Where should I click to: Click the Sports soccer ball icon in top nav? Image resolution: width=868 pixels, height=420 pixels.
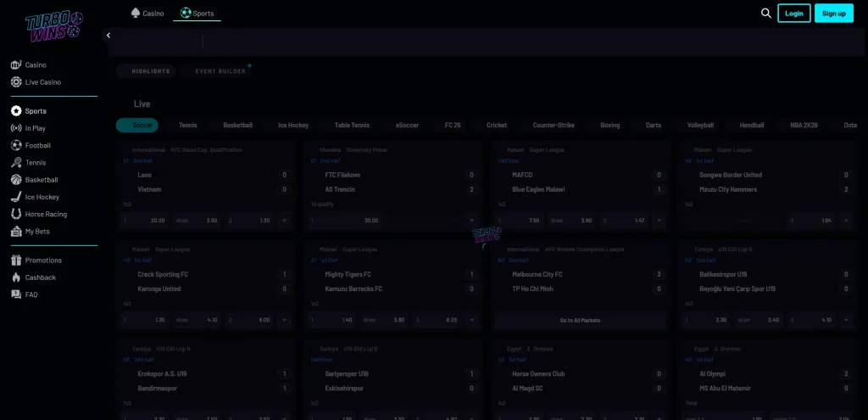coord(186,13)
